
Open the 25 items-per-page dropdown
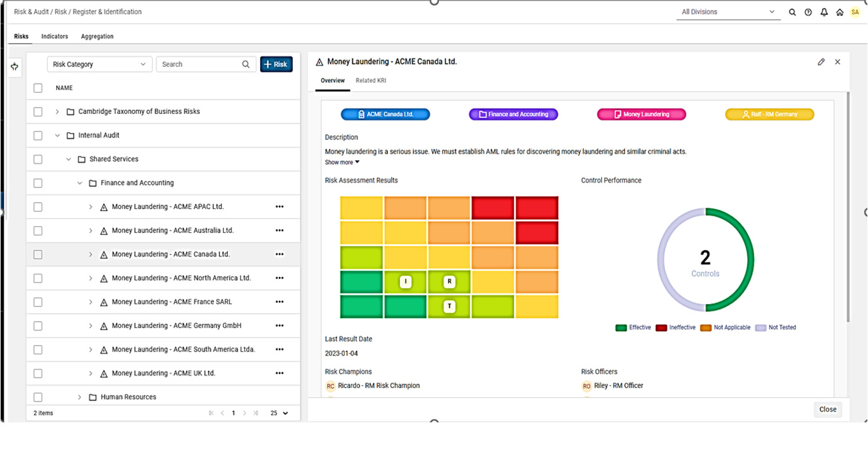click(x=279, y=413)
